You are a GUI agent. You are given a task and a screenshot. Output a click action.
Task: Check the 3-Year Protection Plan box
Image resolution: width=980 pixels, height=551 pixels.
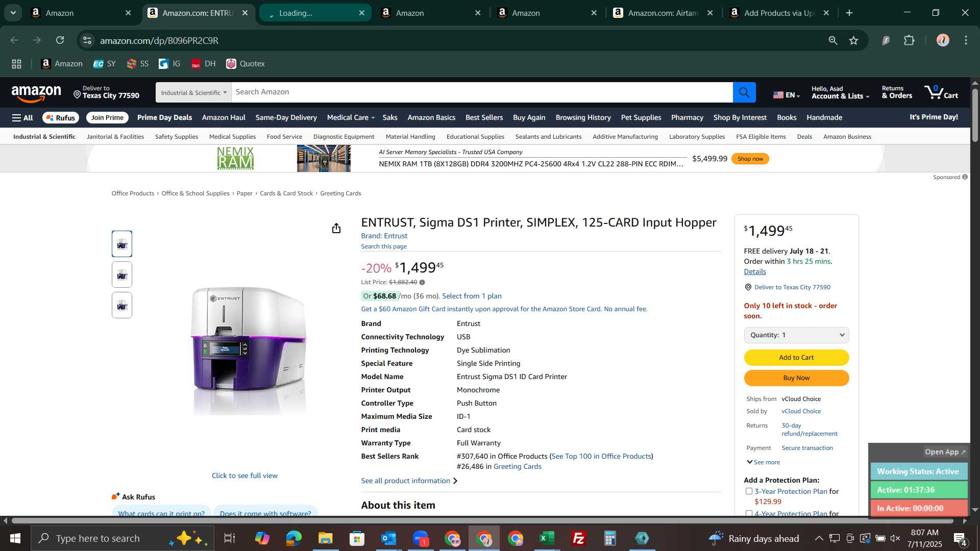coord(749,491)
